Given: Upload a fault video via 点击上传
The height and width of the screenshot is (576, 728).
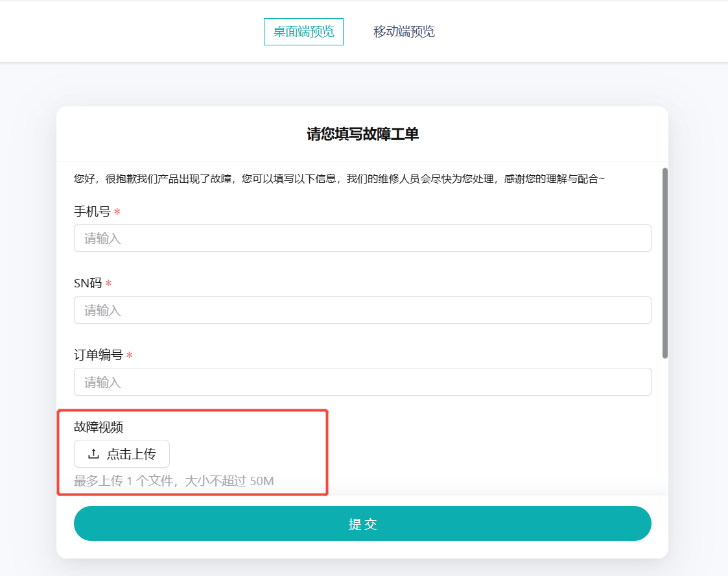Looking at the screenshot, I should pyautogui.click(x=121, y=453).
